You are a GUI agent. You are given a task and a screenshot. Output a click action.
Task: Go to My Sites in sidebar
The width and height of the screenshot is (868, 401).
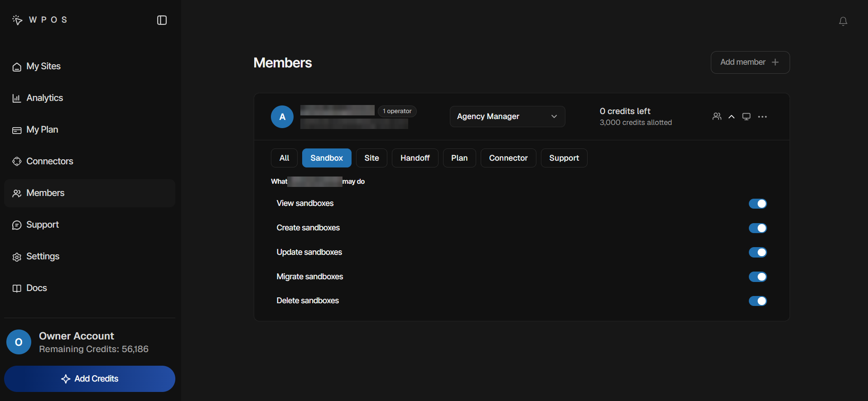[90, 67]
